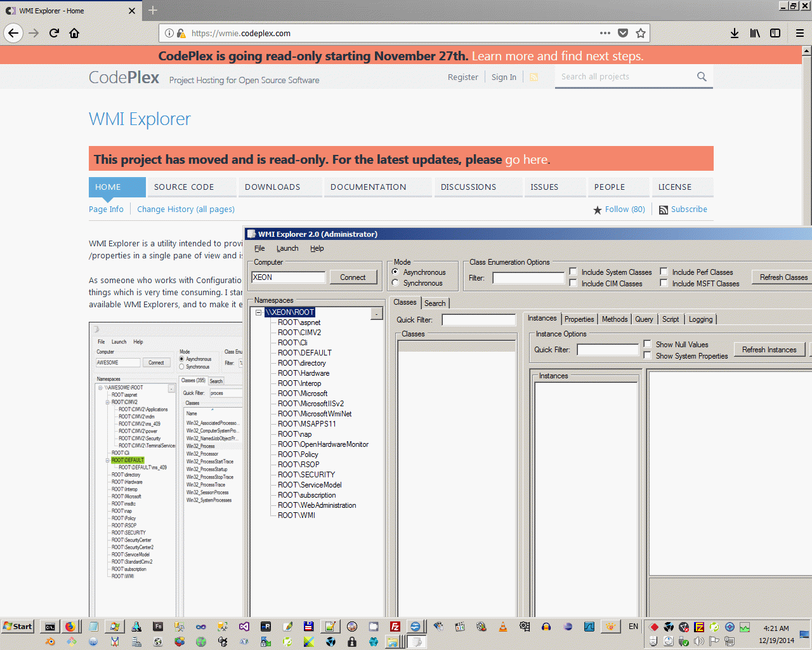Open Blender from the taskbar
The width and height of the screenshot is (812, 650).
(50, 642)
